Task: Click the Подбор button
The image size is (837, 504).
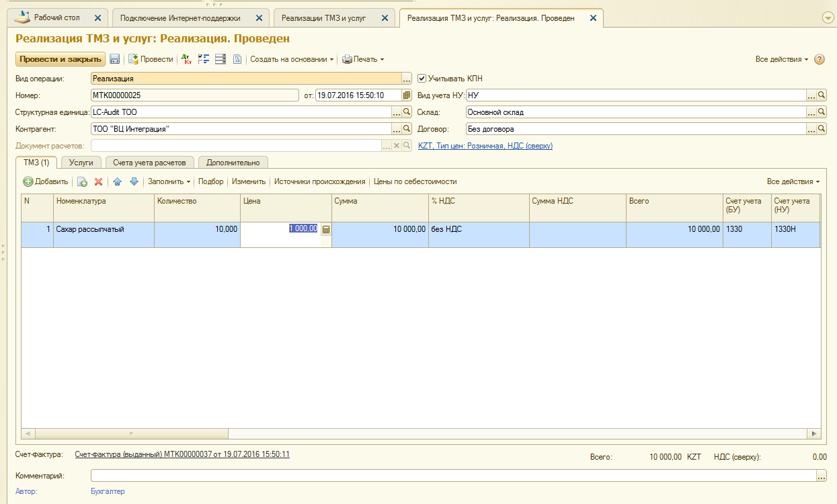Action: (x=211, y=181)
